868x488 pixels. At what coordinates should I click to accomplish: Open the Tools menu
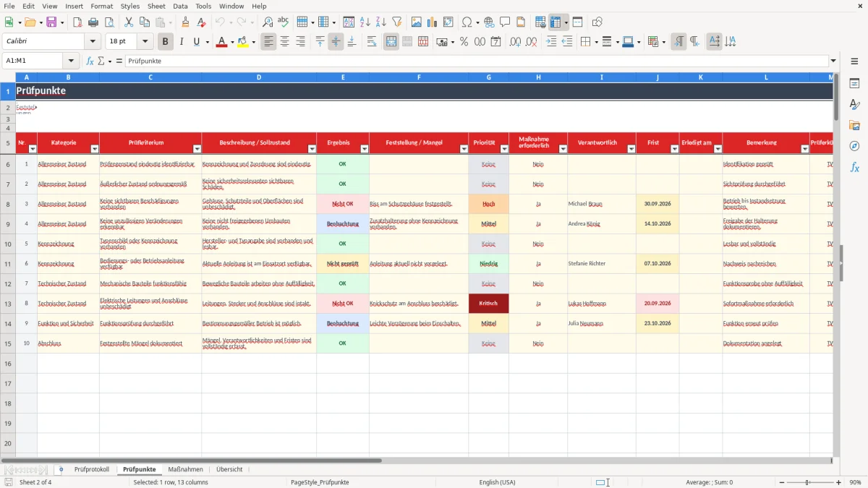204,6
